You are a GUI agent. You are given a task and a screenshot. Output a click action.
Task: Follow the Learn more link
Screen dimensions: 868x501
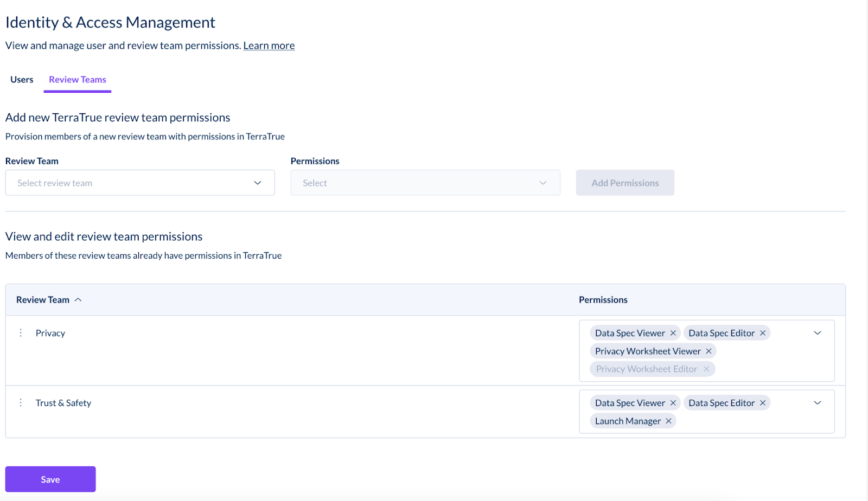(x=269, y=46)
